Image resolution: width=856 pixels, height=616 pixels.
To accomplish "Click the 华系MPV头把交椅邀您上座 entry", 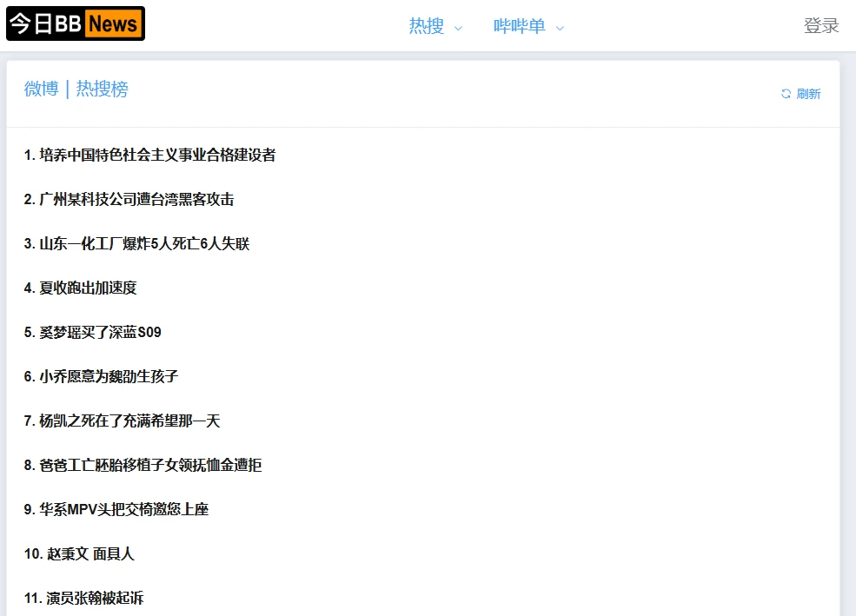I will coord(116,509).
